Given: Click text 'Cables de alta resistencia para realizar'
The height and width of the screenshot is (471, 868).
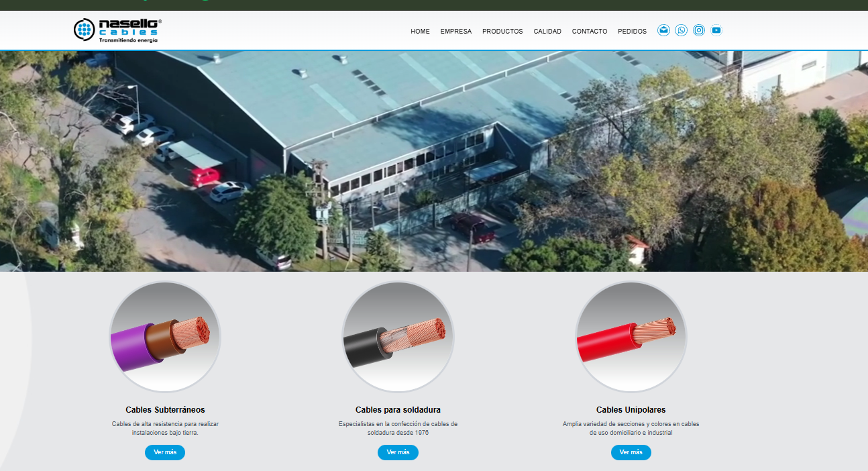Looking at the screenshot, I should tap(165, 424).
